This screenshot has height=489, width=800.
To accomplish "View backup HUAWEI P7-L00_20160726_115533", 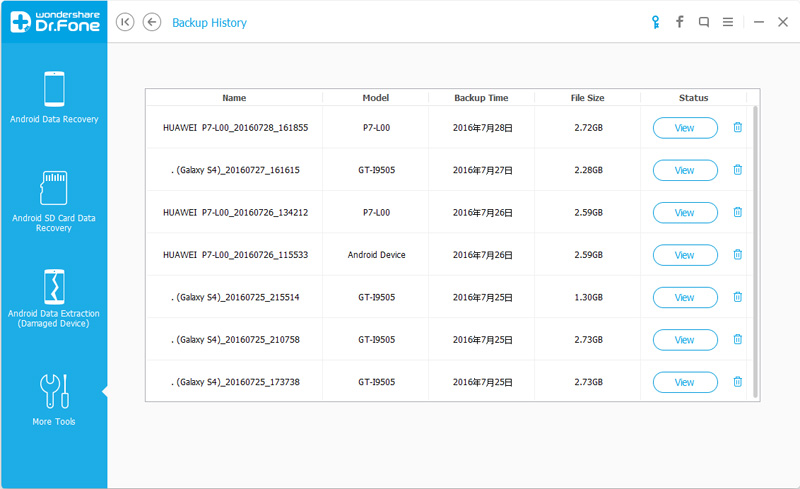I will 685,255.
